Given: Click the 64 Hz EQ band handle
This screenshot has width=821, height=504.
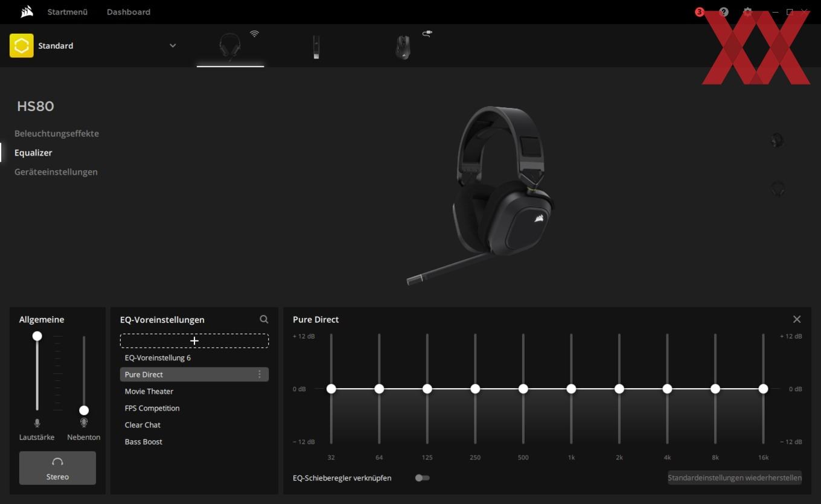Looking at the screenshot, I should point(379,389).
